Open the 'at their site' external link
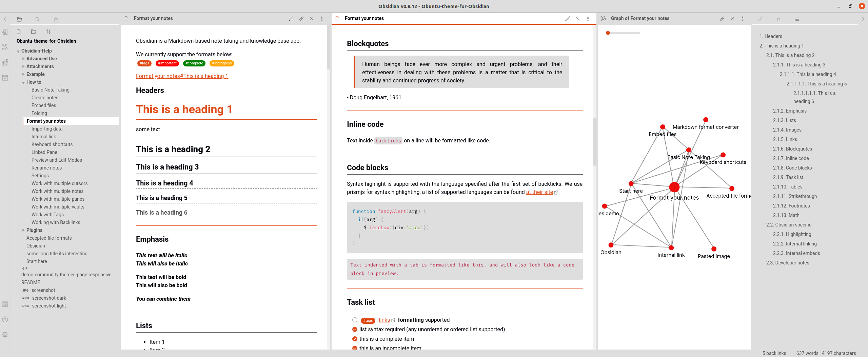The image size is (868, 357). click(x=539, y=192)
